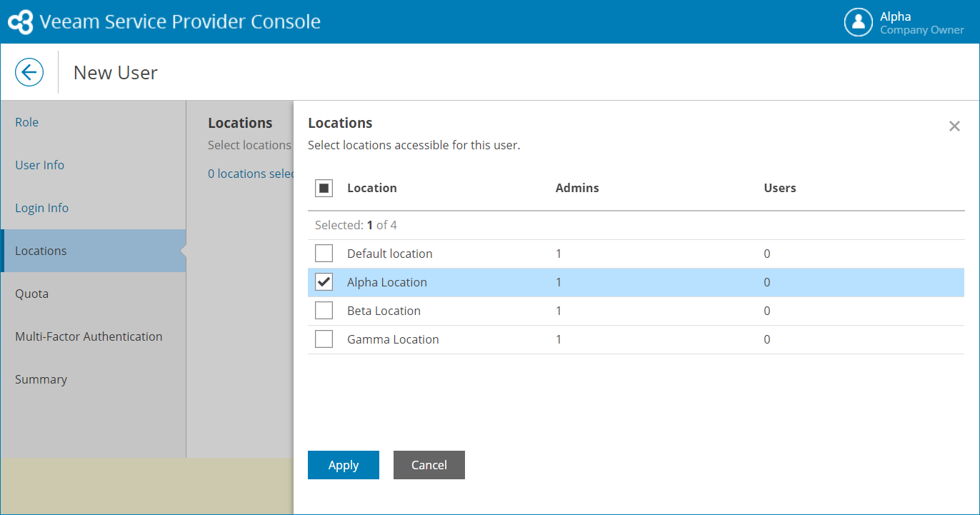
Task: Switch to Login Info step
Action: 42,208
